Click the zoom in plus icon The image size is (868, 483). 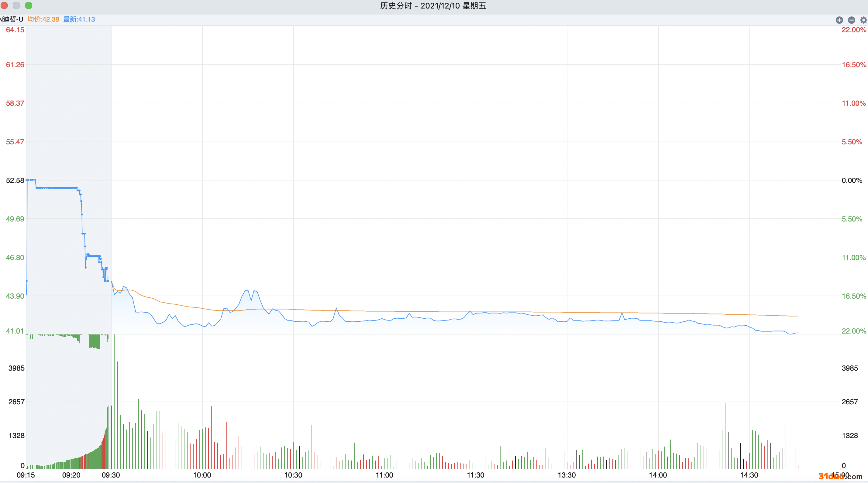click(x=839, y=20)
